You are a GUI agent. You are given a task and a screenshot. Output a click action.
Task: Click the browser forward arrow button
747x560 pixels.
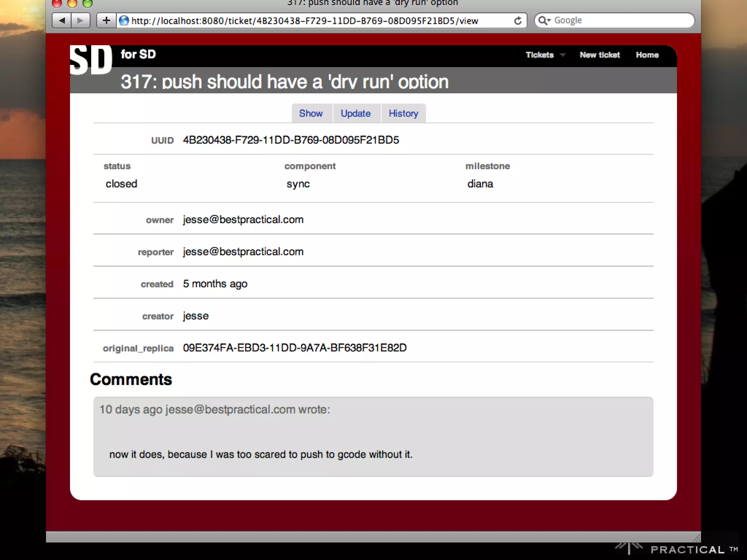click(80, 20)
